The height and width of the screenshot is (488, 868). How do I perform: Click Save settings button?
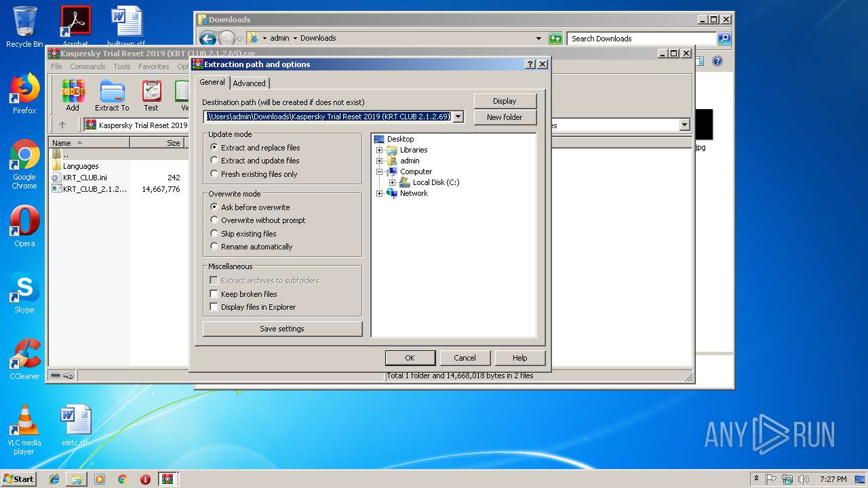coord(282,329)
